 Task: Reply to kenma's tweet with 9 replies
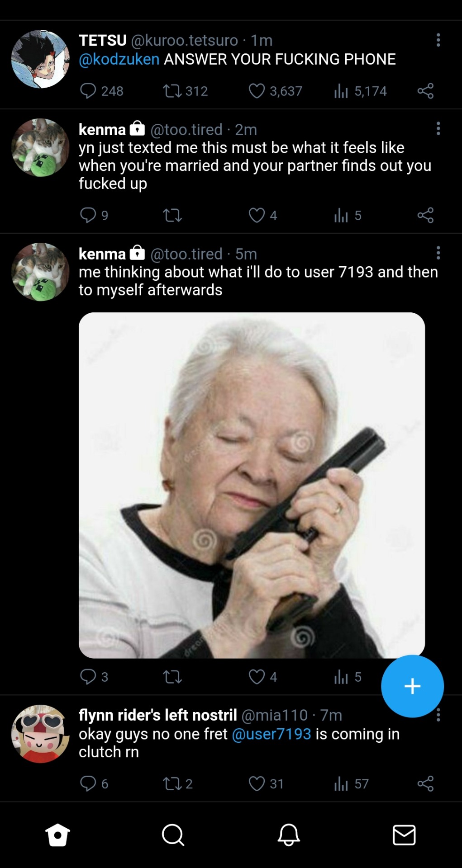[88, 215]
